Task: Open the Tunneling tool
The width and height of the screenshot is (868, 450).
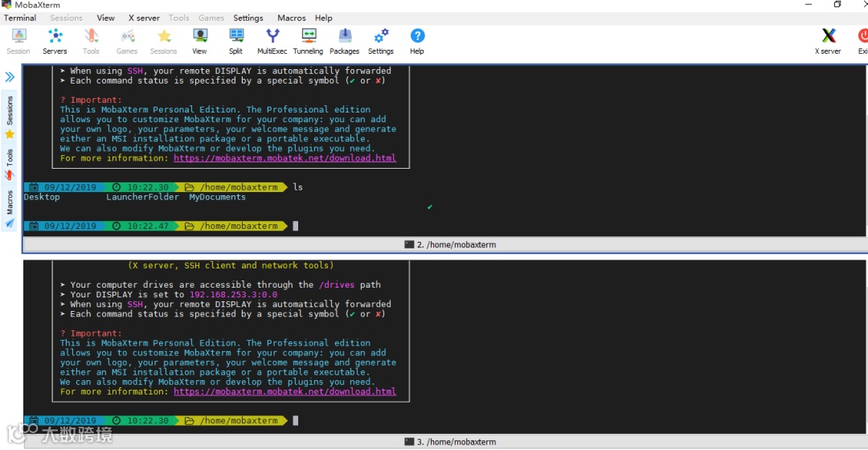Action: (x=308, y=42)
